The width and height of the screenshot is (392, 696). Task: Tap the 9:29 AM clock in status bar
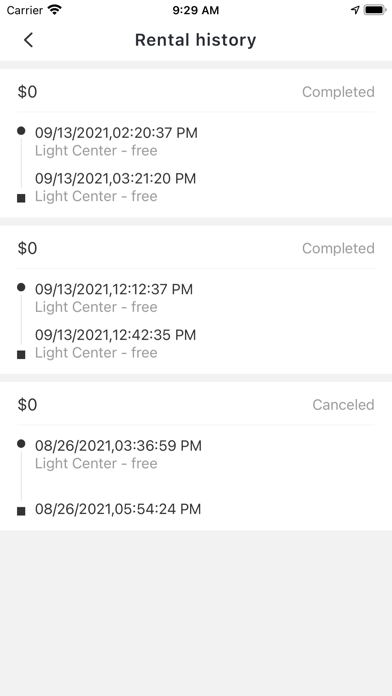coord(196,10)
